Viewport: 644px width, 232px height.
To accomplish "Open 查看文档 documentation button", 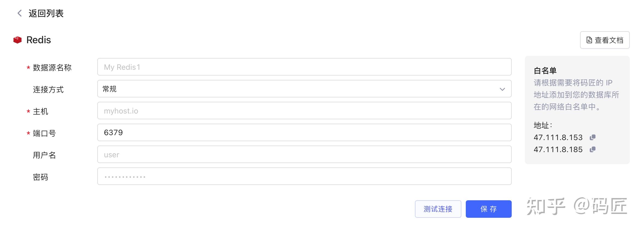I will click(x=605, y=40).
